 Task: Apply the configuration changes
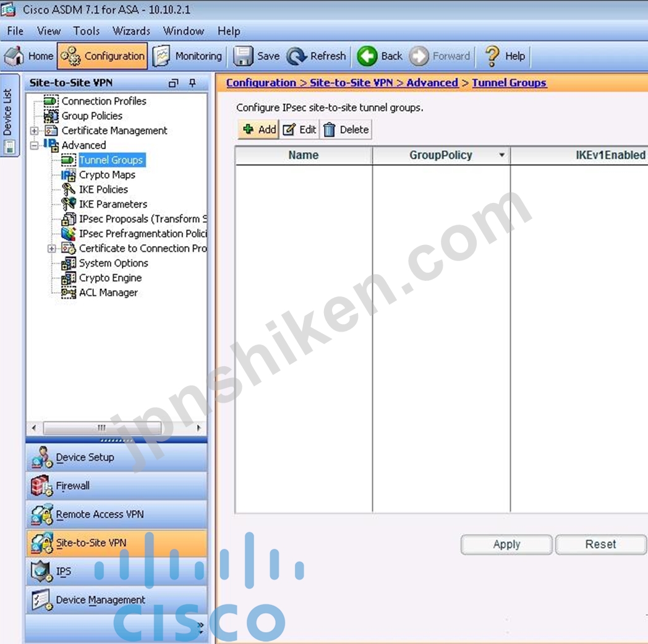[x=506, y=544]
